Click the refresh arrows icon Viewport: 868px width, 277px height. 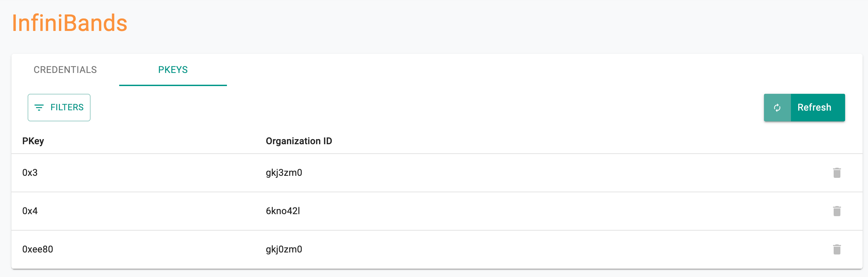click(777, 108)
